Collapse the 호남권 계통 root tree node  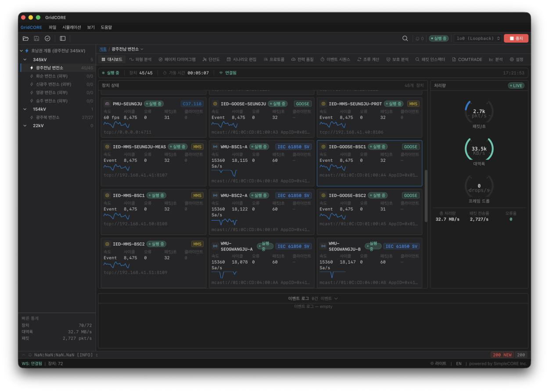22,51
